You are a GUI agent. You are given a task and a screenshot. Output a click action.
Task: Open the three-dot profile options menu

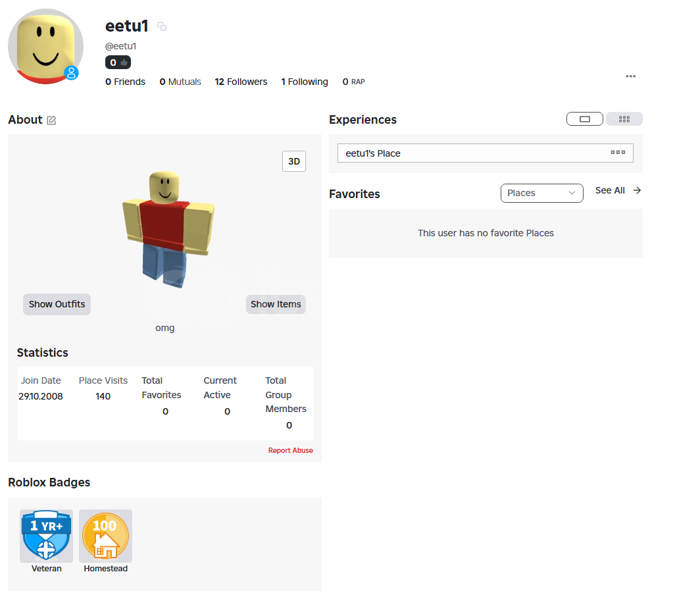(630, 76)
